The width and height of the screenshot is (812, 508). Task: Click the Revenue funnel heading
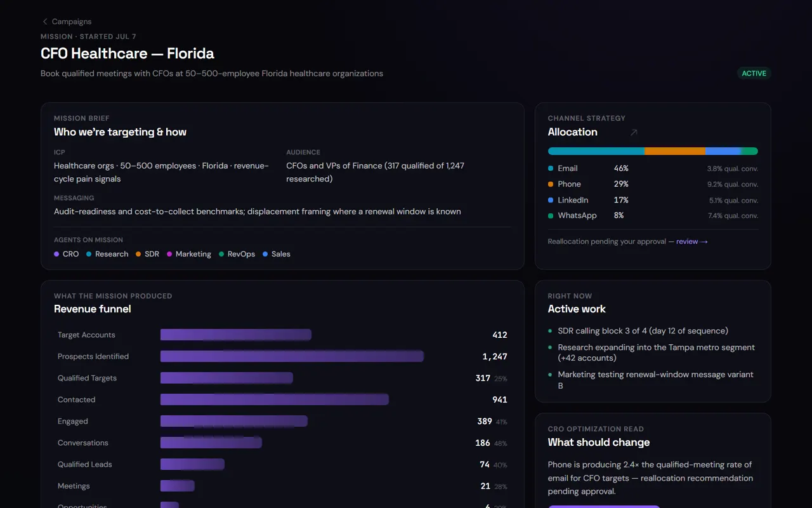point(93,309)
